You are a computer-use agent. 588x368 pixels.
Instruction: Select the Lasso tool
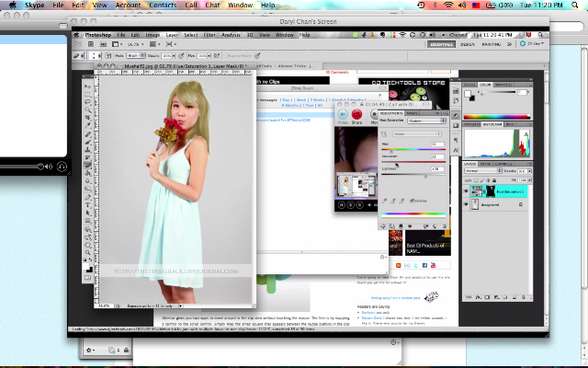coord(88,102)
